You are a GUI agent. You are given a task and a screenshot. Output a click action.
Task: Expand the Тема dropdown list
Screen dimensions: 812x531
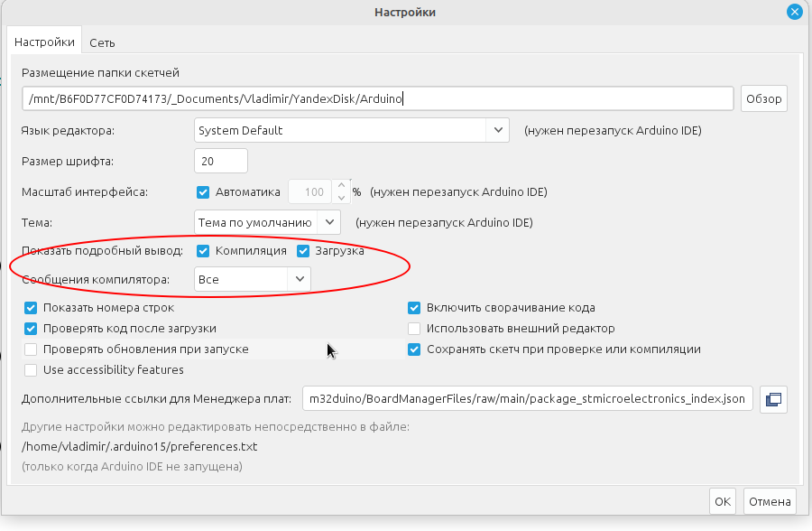267,222
